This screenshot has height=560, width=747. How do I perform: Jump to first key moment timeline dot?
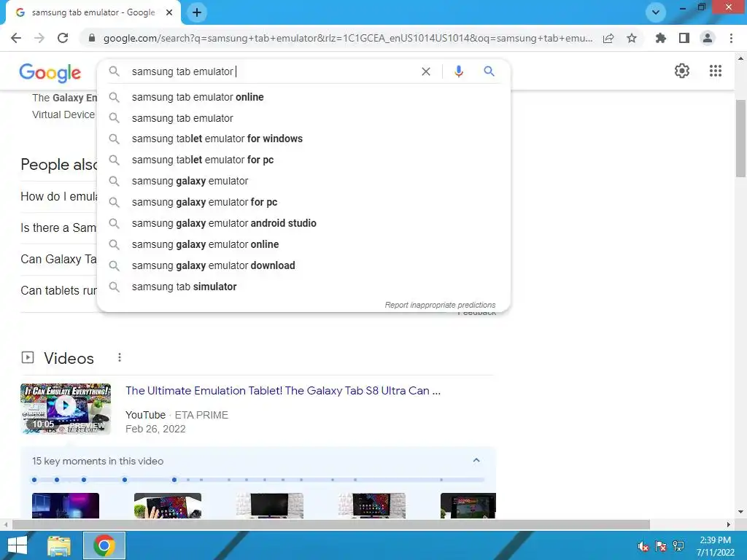pos(34,480)
